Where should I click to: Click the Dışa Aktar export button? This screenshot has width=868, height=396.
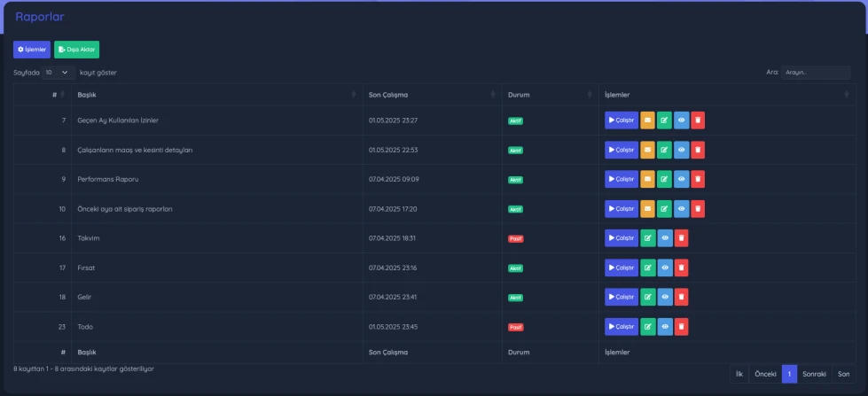(77, 50)
